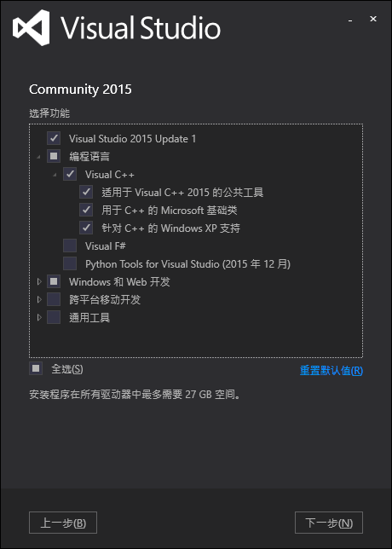Select 适用于 Visual C++ 2015 的公共工具 label

pos(182,192)
